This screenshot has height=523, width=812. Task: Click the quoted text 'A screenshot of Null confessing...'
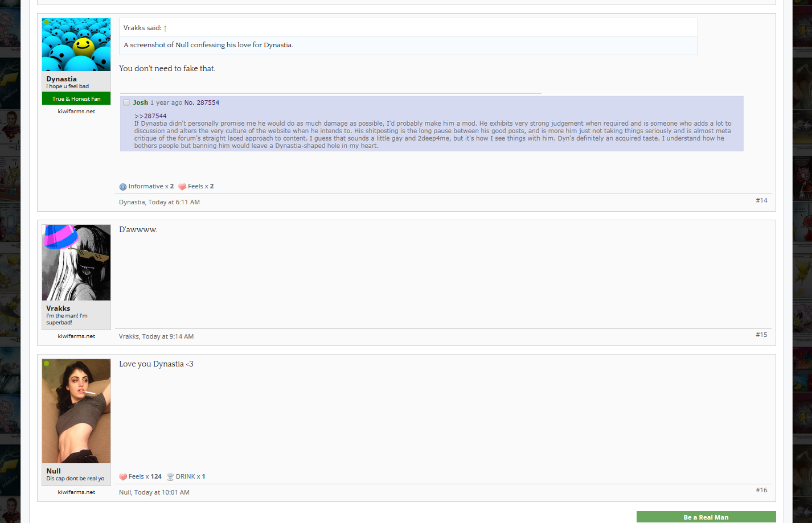click(x=208, y=45)
